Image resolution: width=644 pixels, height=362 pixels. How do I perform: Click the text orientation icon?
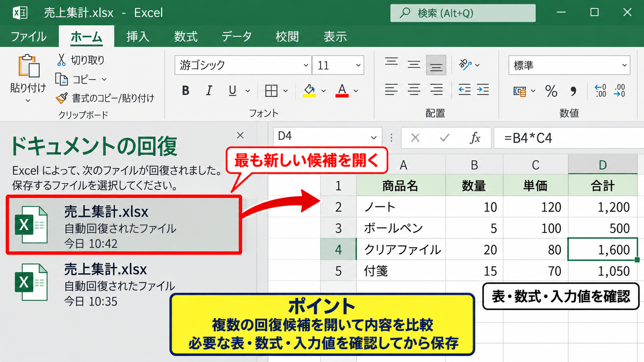click(465, 65)
